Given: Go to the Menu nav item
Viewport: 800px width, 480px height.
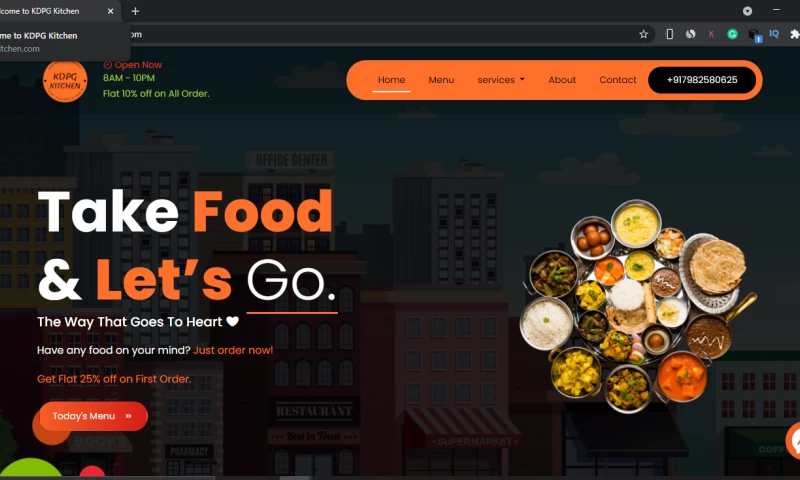Looking at the screenshot, I should coord(441,80).
